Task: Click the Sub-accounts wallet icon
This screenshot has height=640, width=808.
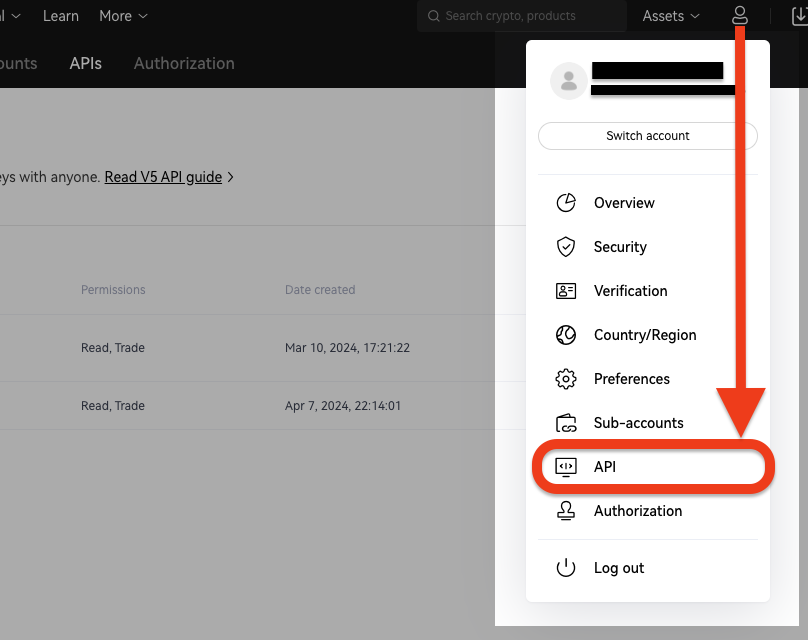Action: [x=566, y=423]
